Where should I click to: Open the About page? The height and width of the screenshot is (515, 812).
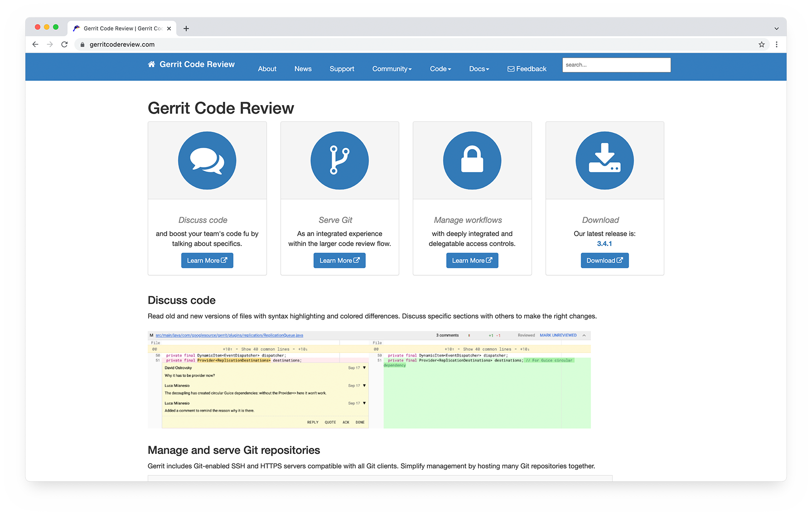pos(267,69)
